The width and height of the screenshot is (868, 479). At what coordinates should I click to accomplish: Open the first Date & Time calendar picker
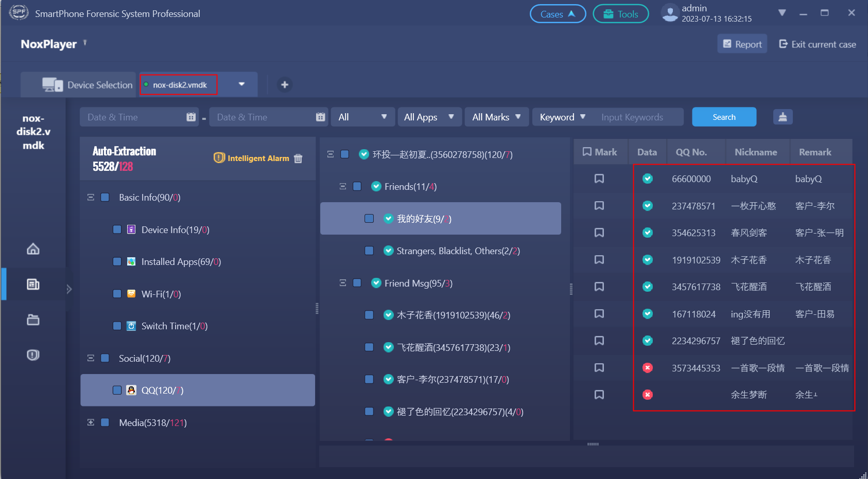coord(191,117)
